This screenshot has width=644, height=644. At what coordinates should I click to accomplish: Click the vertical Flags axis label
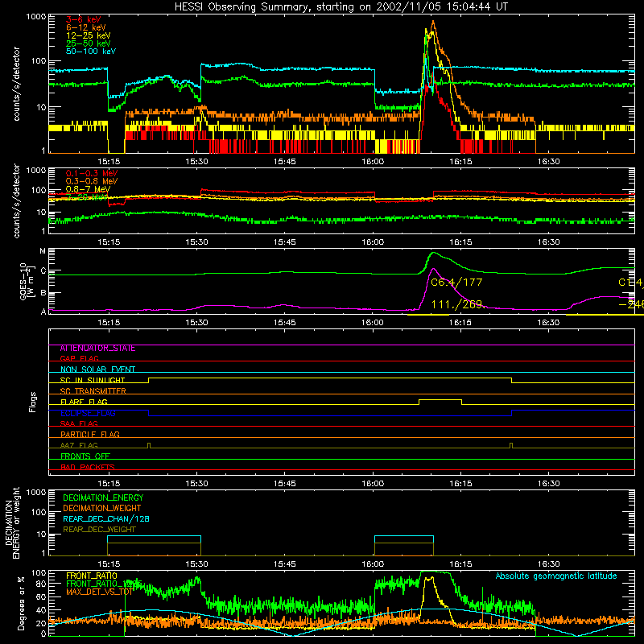click(x=33, y=402)
